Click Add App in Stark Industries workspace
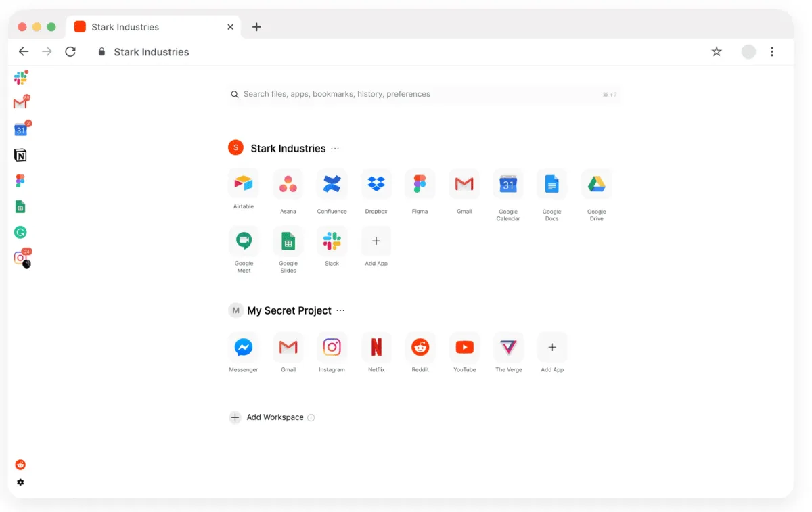812x512 pixels. point(376,241)
